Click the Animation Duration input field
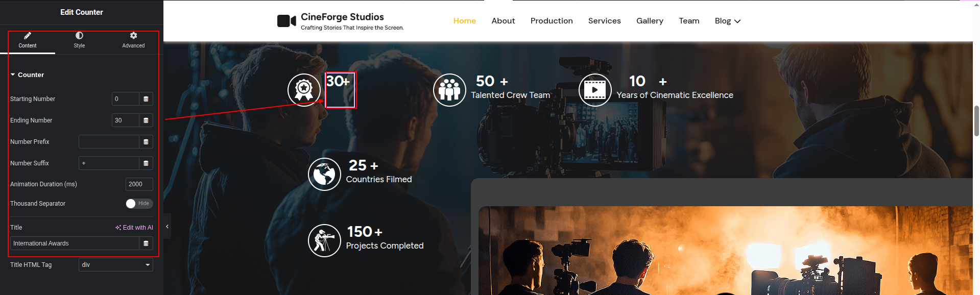The image size is (980, 295). pyautogui.click(x=139, y=184)
